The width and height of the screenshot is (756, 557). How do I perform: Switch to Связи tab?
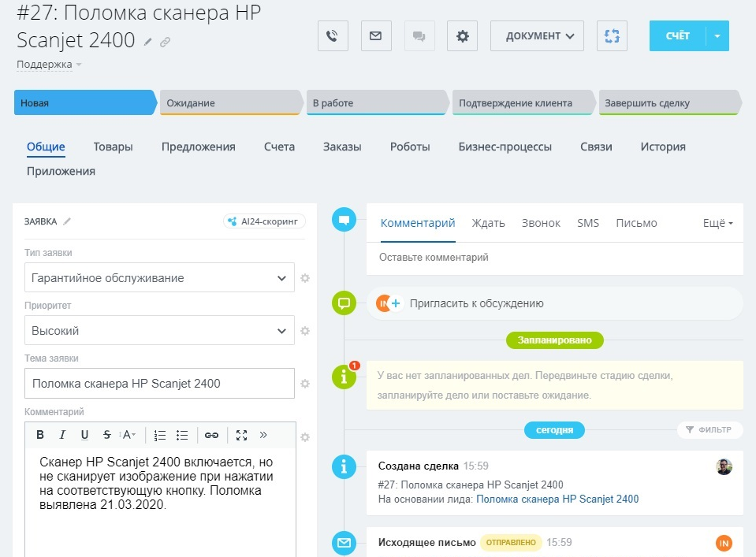click(x=596, y=147)
